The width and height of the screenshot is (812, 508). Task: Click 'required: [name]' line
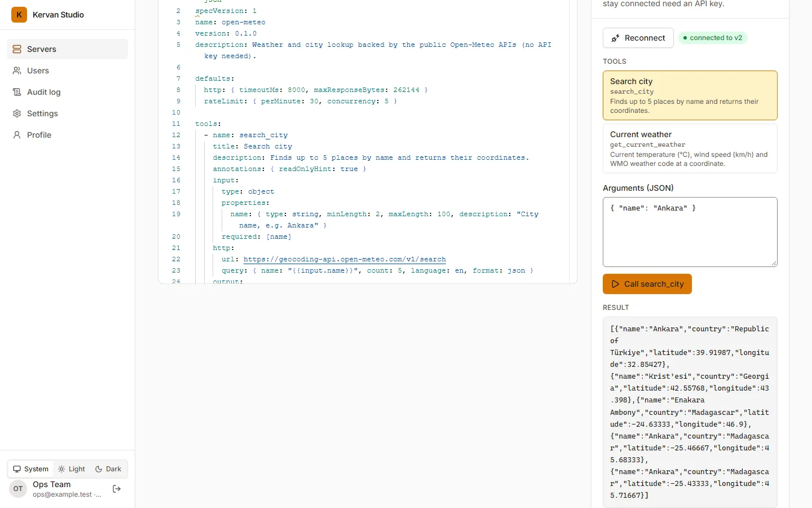pyautogui.click(x=257, y=237)
